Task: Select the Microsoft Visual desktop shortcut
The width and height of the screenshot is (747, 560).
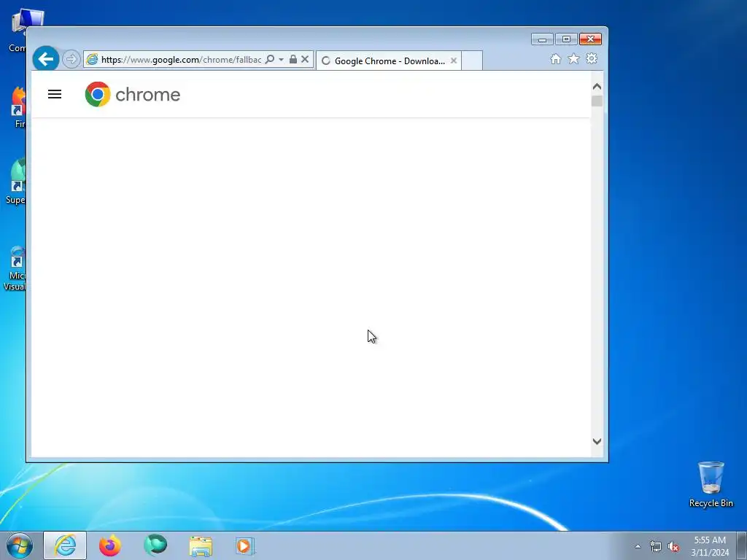Action: (15, 268)
